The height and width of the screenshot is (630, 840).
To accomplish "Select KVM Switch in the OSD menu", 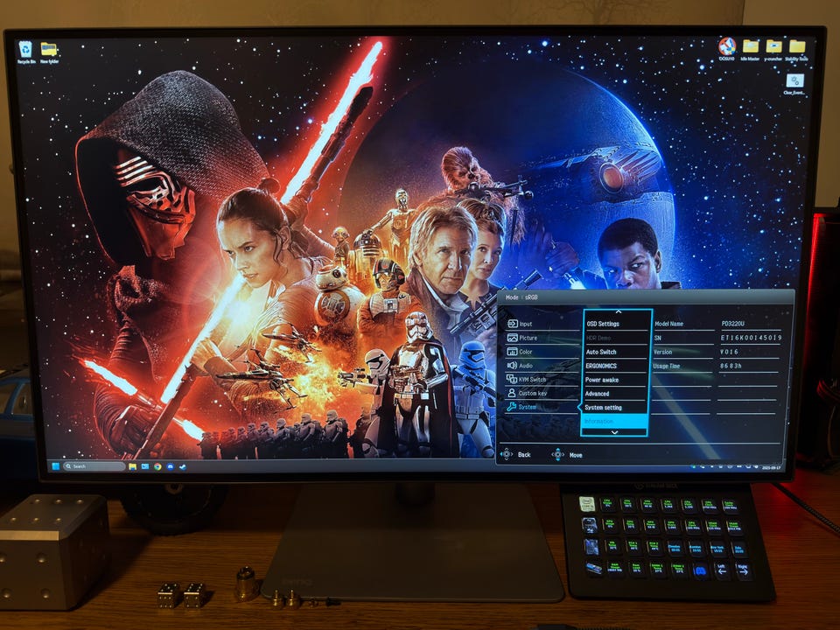I will 532,379.
